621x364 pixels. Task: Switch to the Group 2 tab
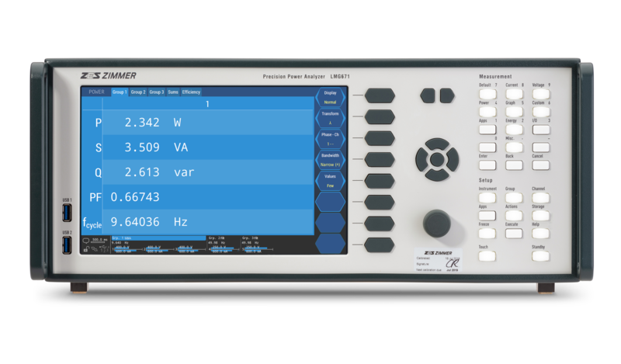pyautogui.click(x=138, y=92)
